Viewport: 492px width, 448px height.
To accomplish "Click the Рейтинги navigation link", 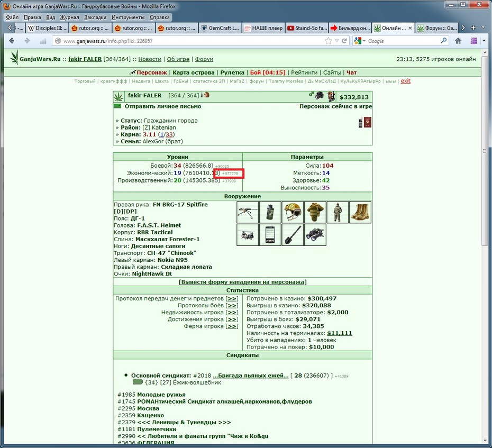I will click(x=304, y=72).
